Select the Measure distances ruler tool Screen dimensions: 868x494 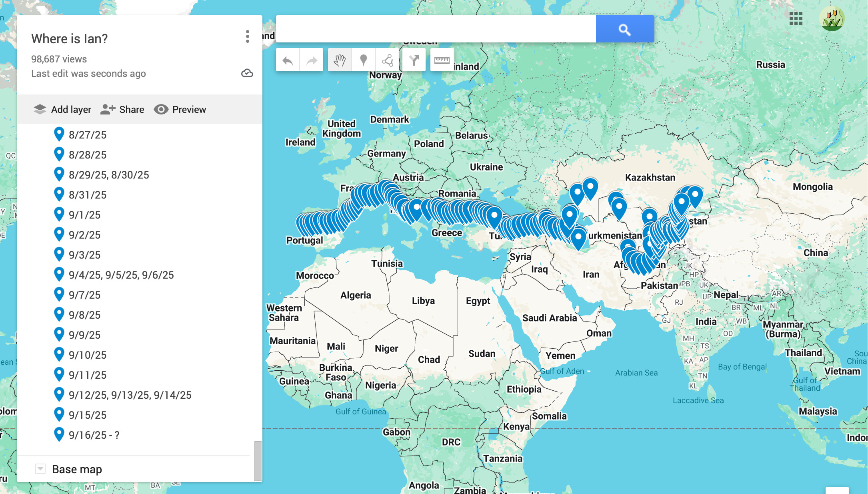[x=442, y=60]
